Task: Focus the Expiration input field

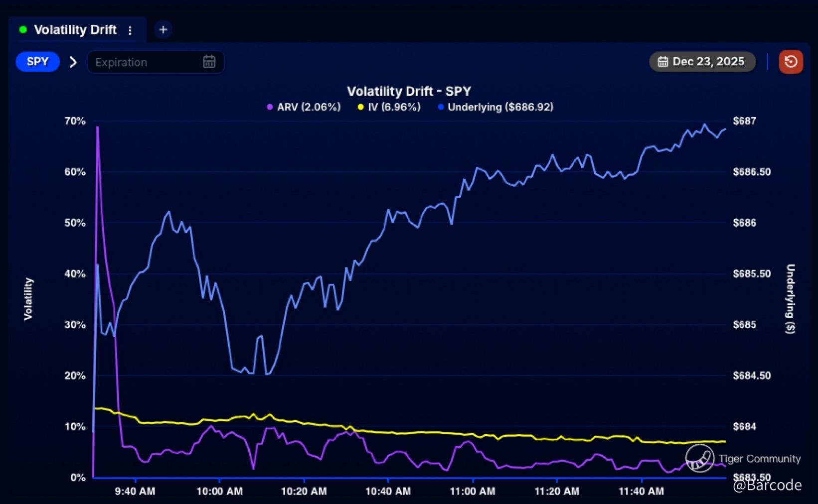Action: pyautogui.click(x=156, y=62)
